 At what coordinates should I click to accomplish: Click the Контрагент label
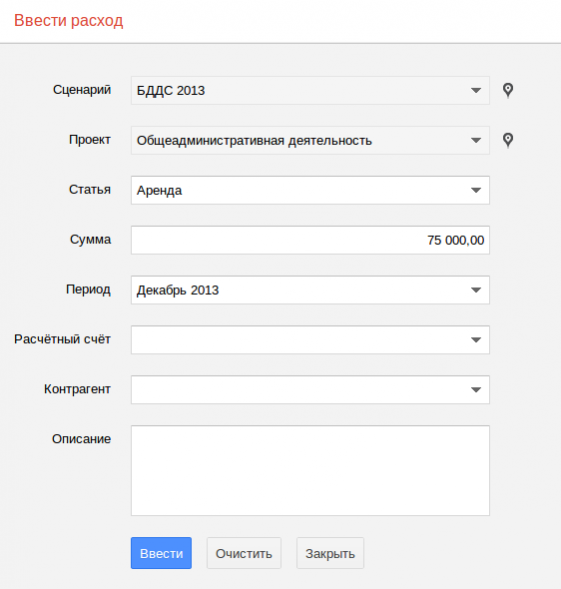[x=77, y=389]
